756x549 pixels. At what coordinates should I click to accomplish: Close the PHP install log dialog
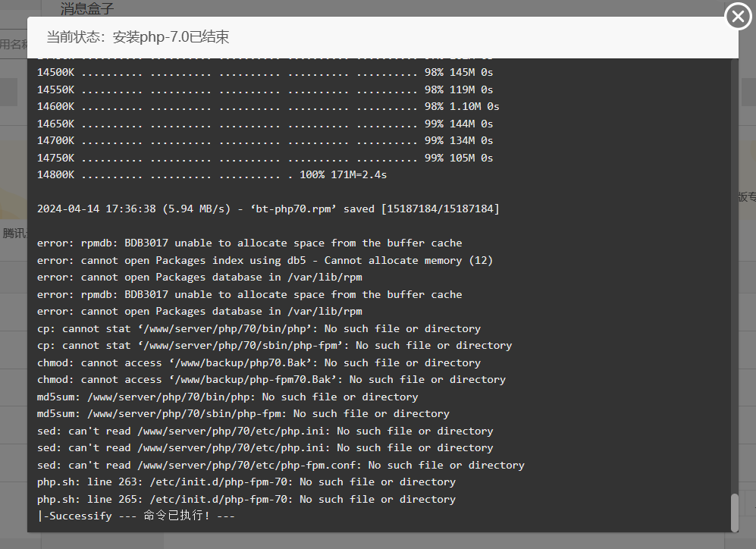tap(738, 16)
